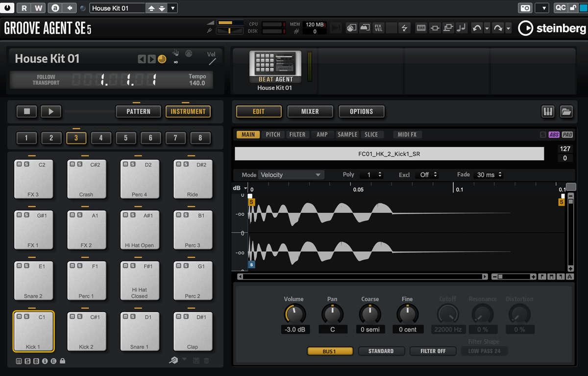Click the Stop button in pad section
588x376 pixels.
[27, 112]
